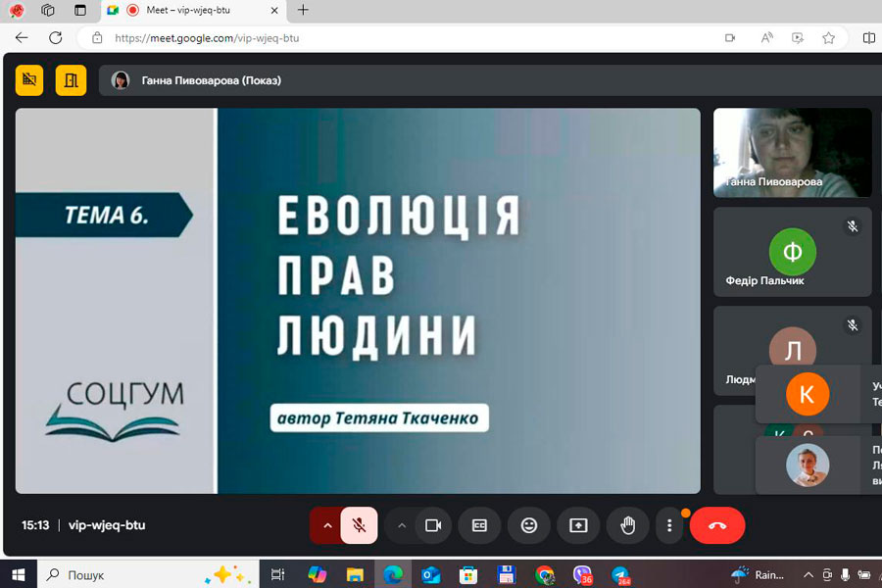Select Федір Пальчик participant tile

[793, 252]
